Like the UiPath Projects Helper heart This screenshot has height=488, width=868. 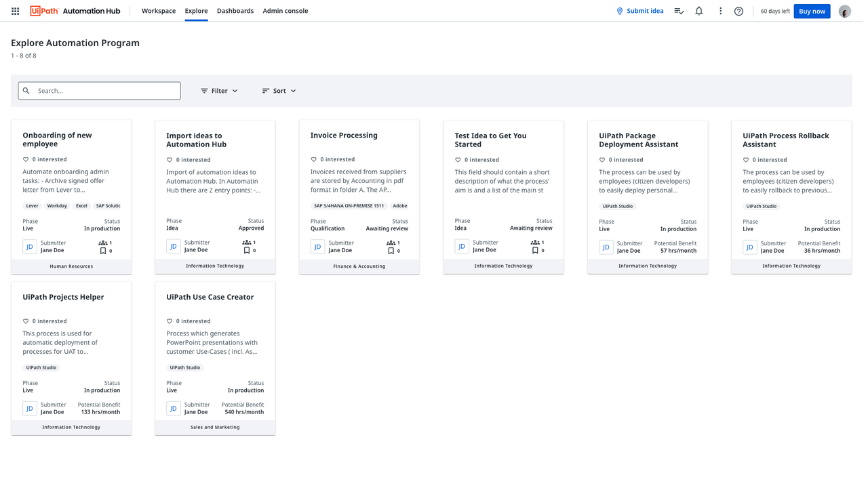pyautogui.click(x=26, y=321)
